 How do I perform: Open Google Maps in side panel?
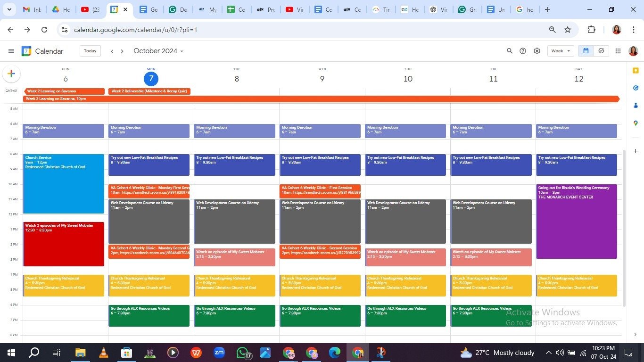(x=636, y=123)
